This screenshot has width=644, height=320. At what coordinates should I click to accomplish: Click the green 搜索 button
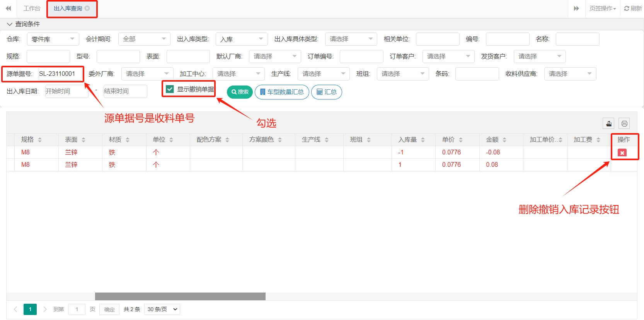click(240, 92)
